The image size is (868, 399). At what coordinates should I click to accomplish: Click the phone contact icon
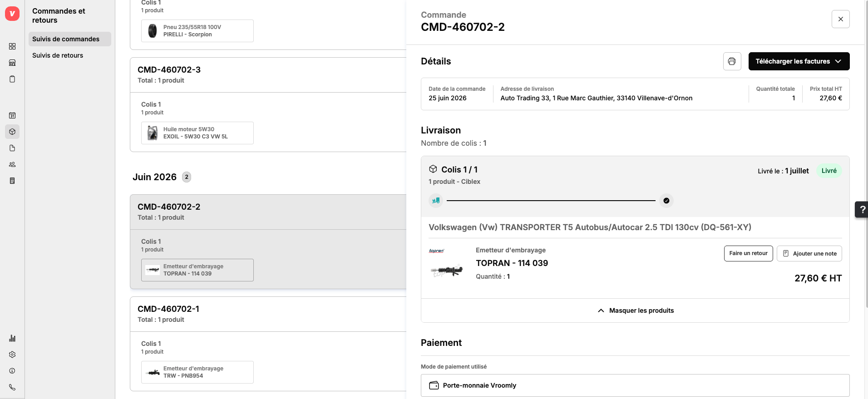12,387
